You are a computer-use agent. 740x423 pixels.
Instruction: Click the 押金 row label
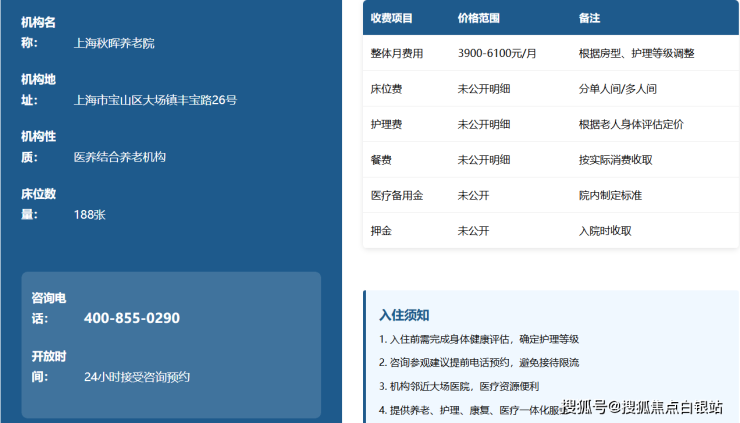[x=381, y=231]
